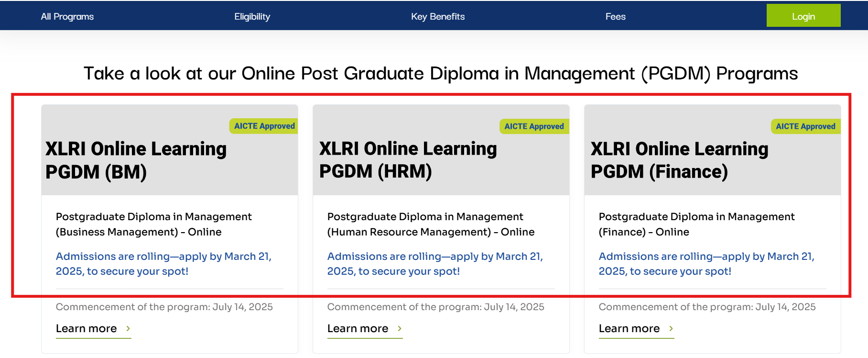Open the All Programs menu item

67,17
